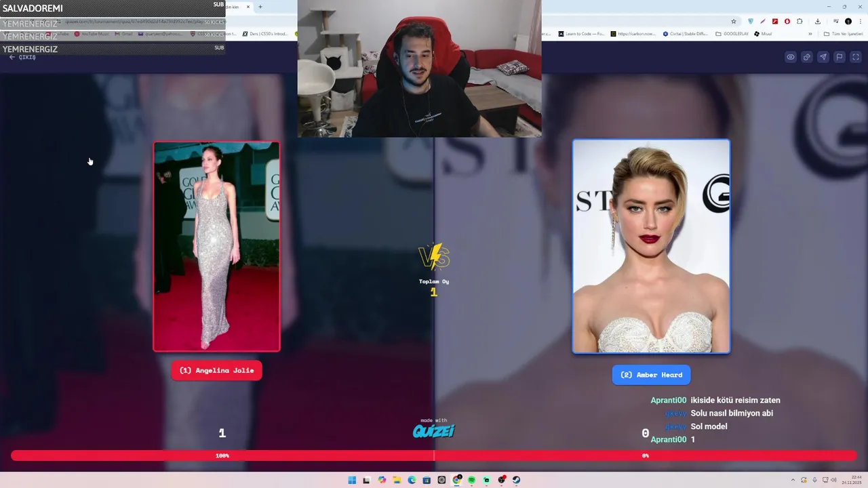Screen dimensions: 868x488
Task: Report the quiz with the flag icon
Action: [840, 57]
